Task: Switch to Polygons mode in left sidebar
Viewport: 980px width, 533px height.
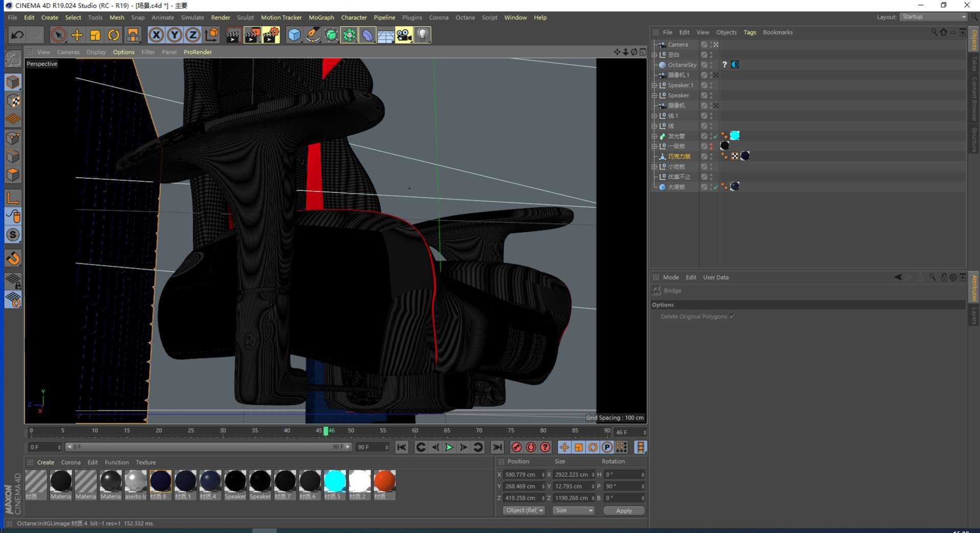Action: (13, 175)
